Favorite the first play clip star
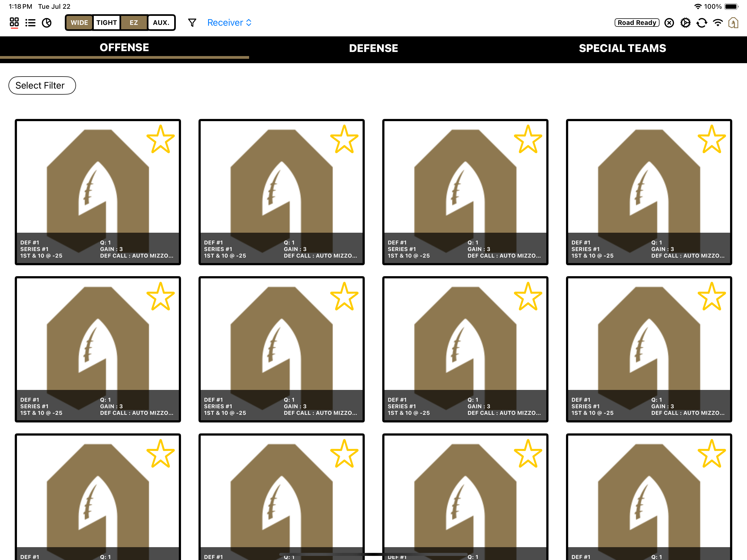This screenshot has width=747, height=560. [x=161, y=139]
